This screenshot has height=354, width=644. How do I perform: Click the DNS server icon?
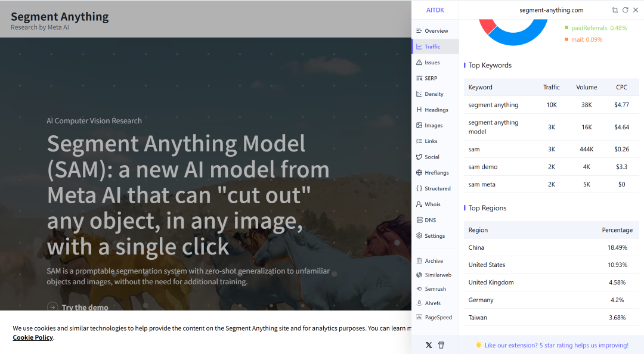[419, 220]
